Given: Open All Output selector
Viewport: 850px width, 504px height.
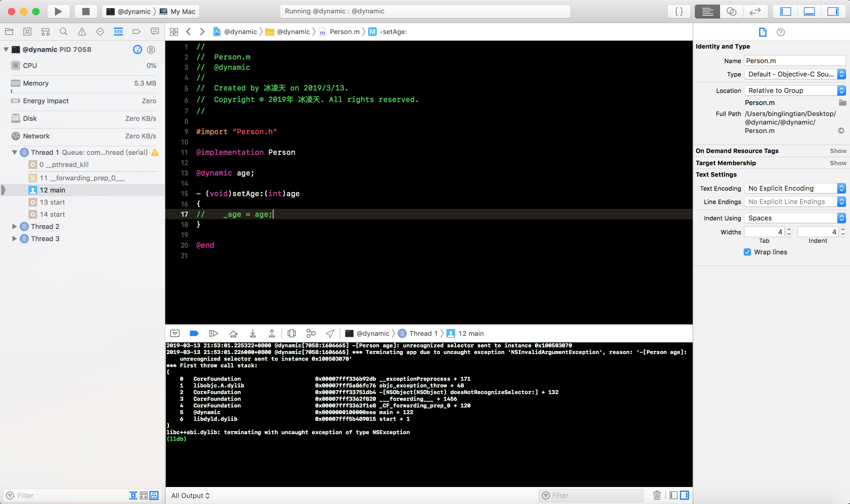Looking at the screenshot, I should click(x=190, y=495).
